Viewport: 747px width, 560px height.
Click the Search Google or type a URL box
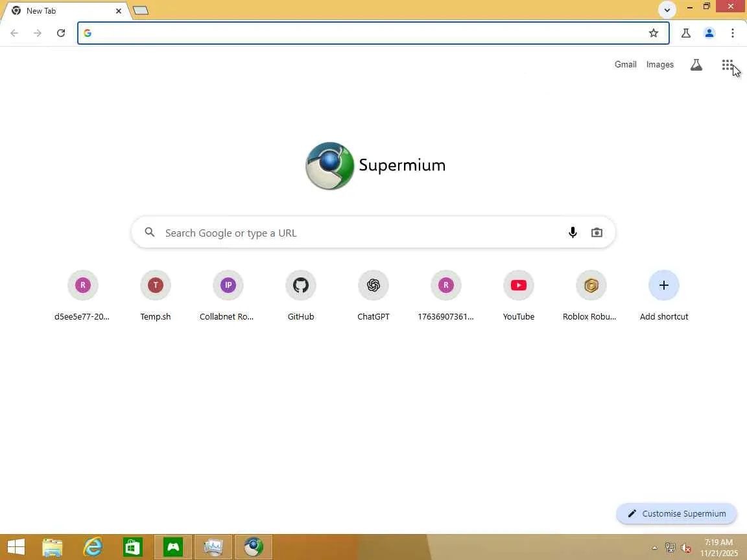(373, 233)
